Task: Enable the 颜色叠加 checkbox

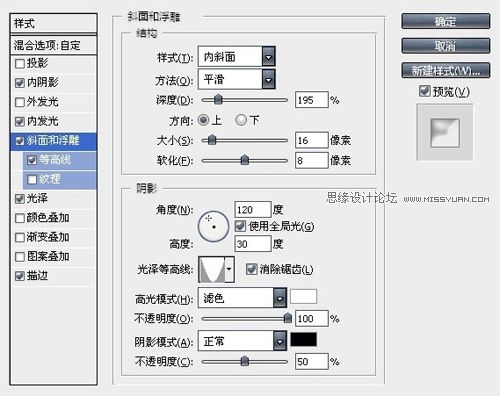Action: (x=20, y=218)
